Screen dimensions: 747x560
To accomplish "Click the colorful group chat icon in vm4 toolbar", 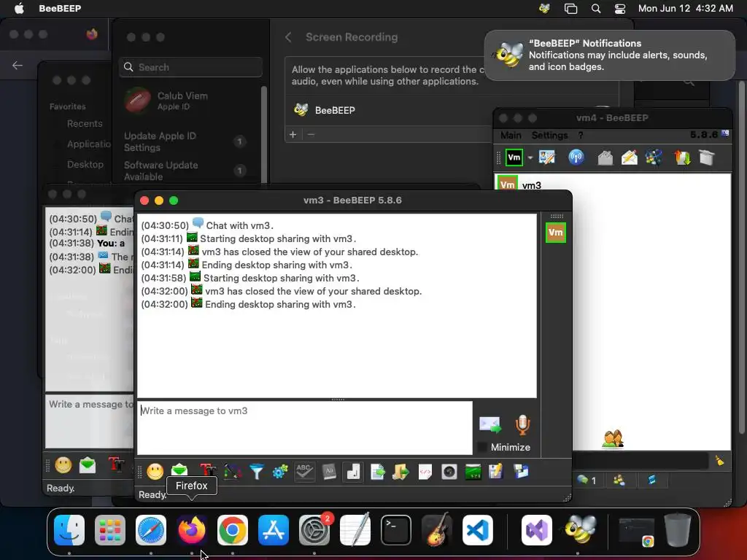I will (654, 157).
